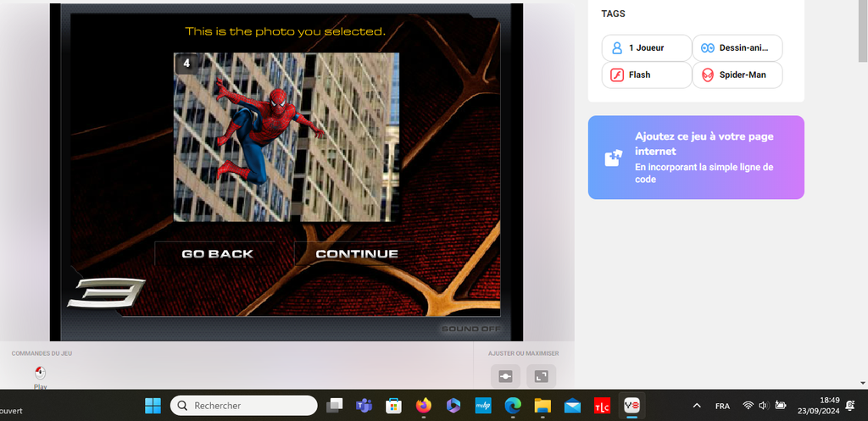Click the adjust game size icon button

click(505, 377)
